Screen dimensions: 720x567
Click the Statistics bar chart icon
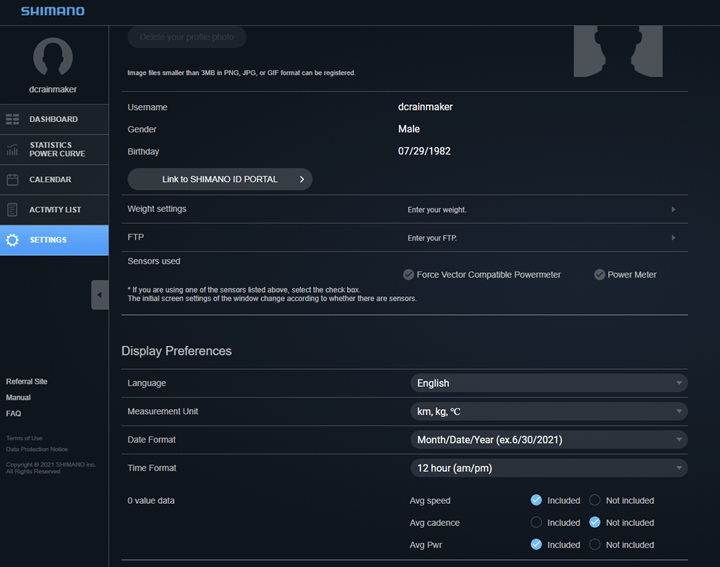click(x=12, y=149)
